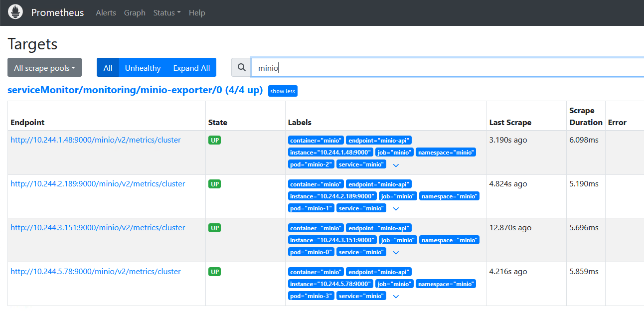Image resolution: width=644 pixels, height=311 pixels.
Task: Open the Help menu item
Action: 197,13
